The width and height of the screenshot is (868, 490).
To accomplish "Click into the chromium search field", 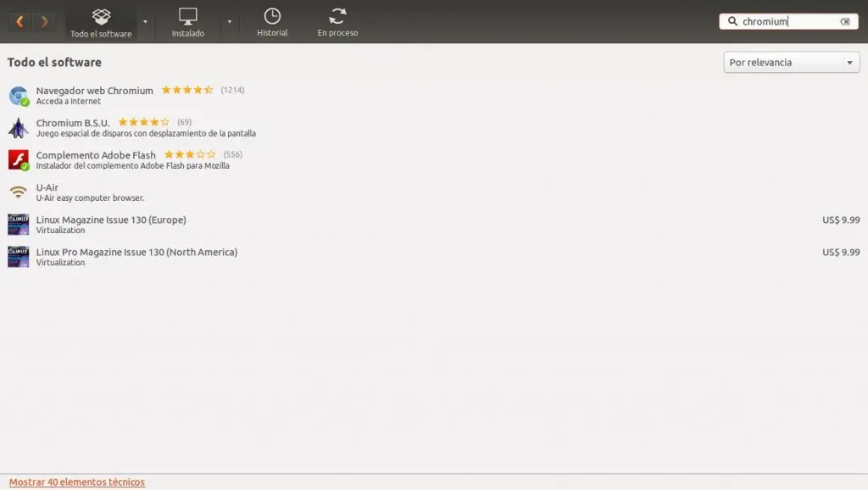I will click(789, 21).
